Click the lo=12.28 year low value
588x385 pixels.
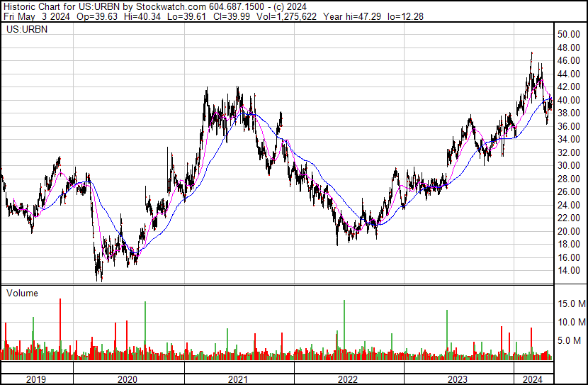(x=405, y=16)
